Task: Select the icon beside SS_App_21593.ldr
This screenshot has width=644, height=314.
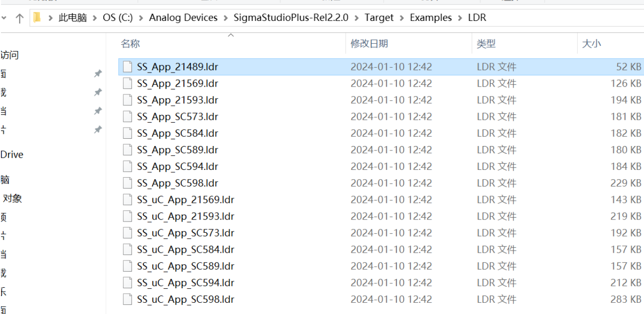Action: tap(128, 100)
